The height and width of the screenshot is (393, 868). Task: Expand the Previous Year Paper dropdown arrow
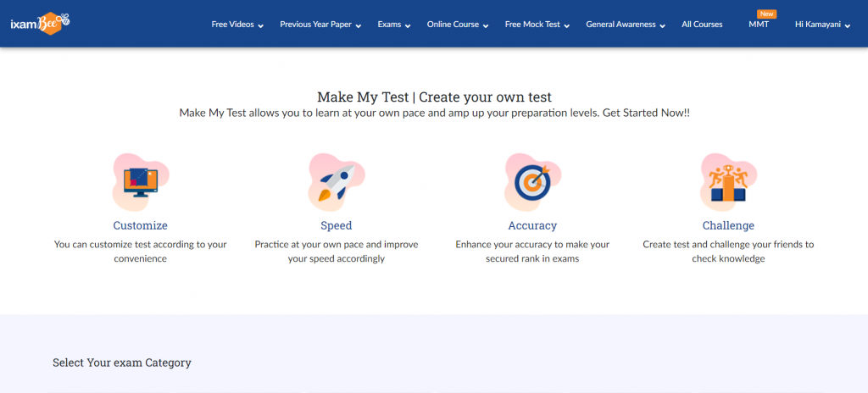pos(359,25)
